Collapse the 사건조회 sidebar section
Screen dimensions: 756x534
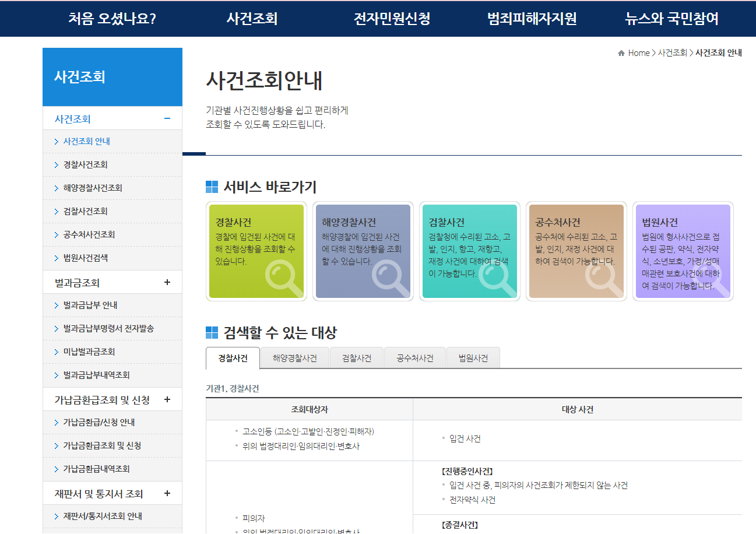[167, 118]
